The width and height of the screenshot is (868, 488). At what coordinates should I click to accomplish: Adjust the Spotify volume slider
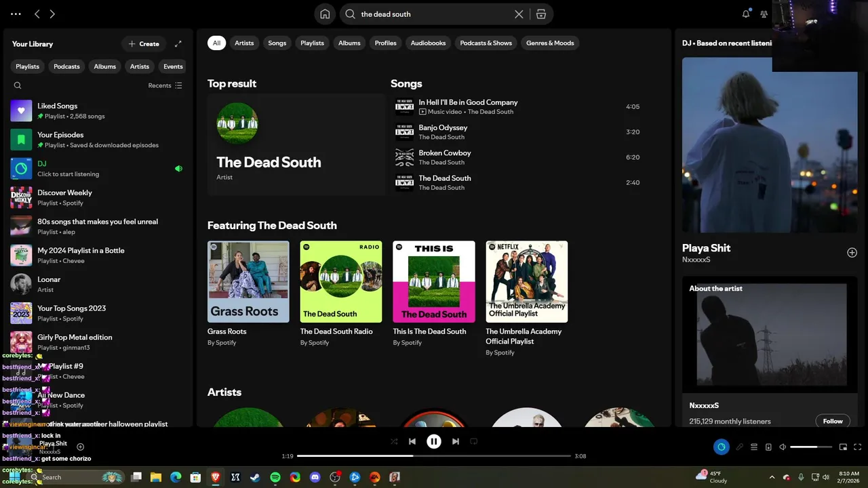[x=811, y=447]
